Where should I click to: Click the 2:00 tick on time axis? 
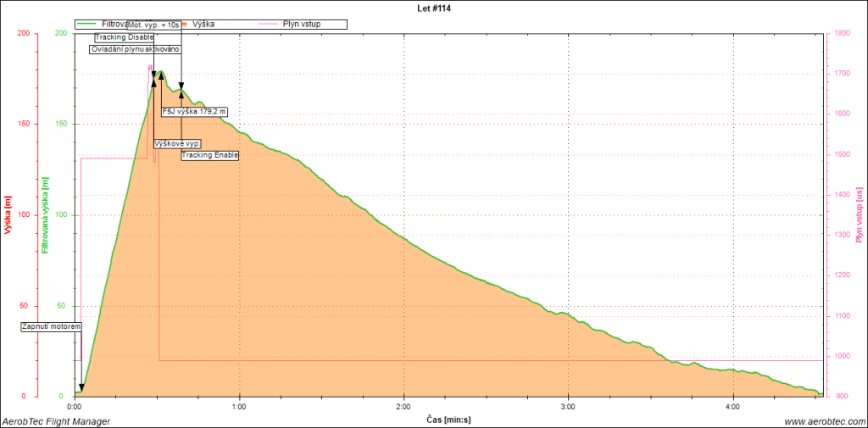pos(404,405)
